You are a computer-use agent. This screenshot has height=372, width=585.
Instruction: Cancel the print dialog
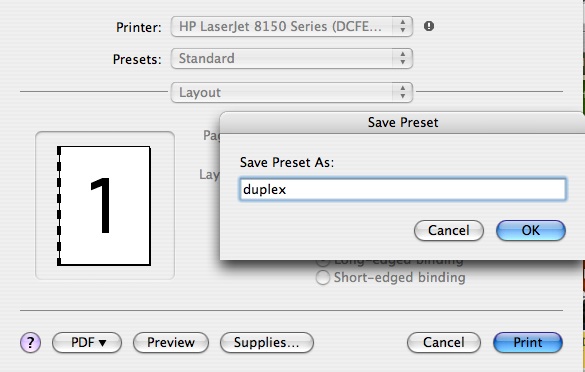click(444, 343)
